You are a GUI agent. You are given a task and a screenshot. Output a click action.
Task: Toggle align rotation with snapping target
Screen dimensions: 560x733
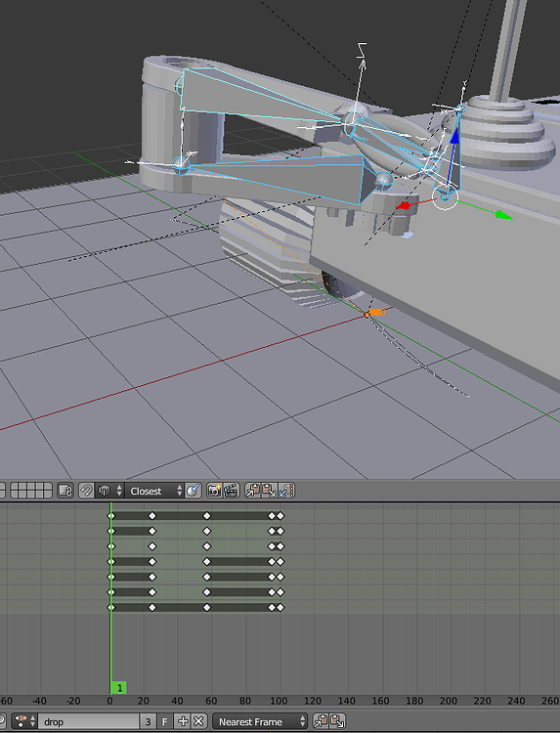click(x=193, y=491)
